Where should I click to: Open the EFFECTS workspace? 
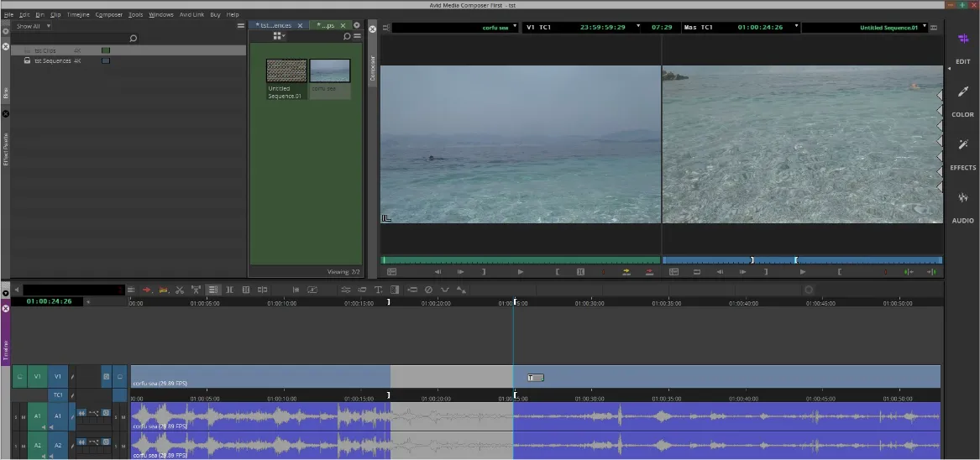coord(962,155)
